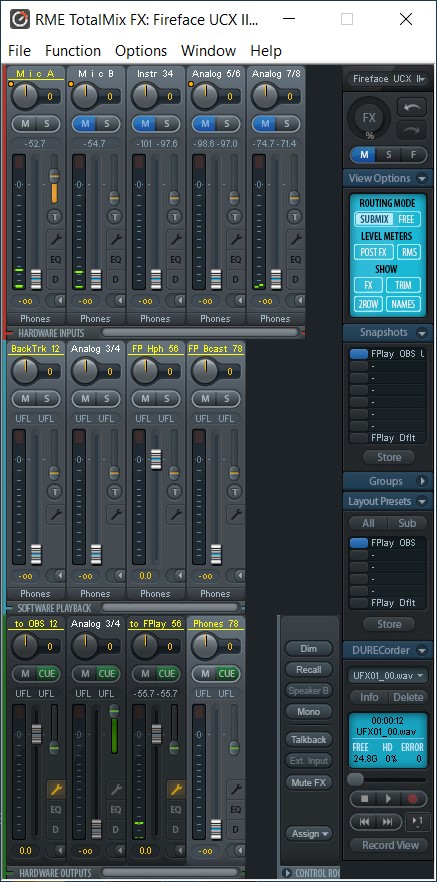This screenshot has width=437, height=882.
Task: Click the Hardware Inputs horizontal scrollbar
Action: pyautogui.click(x=199, y=332)
